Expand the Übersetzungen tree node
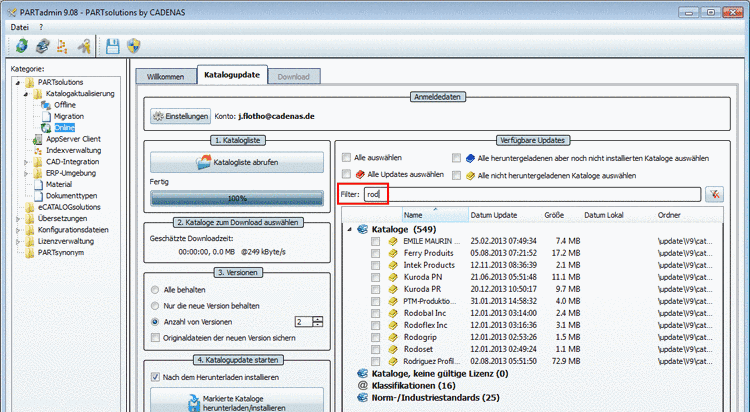 click(x=18, y=219)
